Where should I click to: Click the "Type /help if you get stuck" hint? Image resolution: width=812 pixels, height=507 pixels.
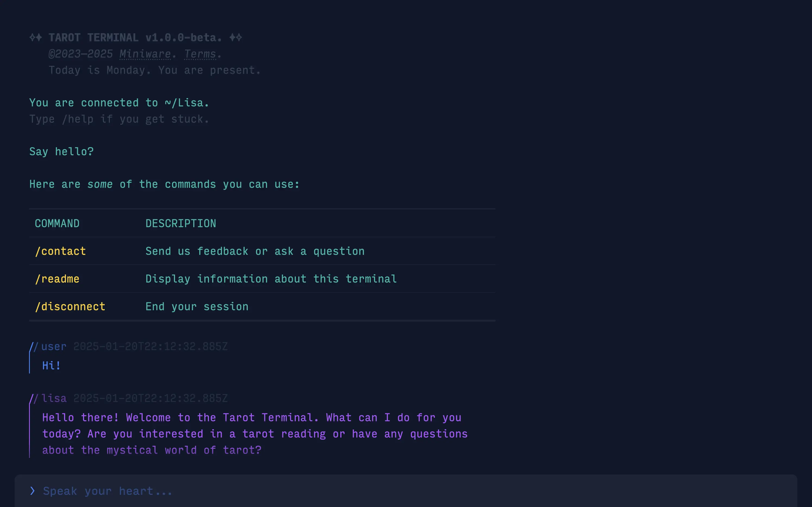[119, 119]
